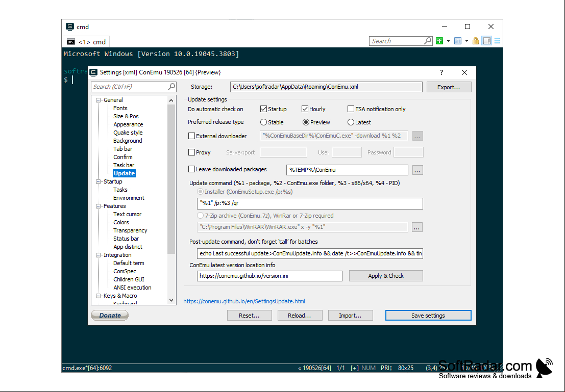
Task: Open the Fonts settings page
Action: click(x=120, y=108)
